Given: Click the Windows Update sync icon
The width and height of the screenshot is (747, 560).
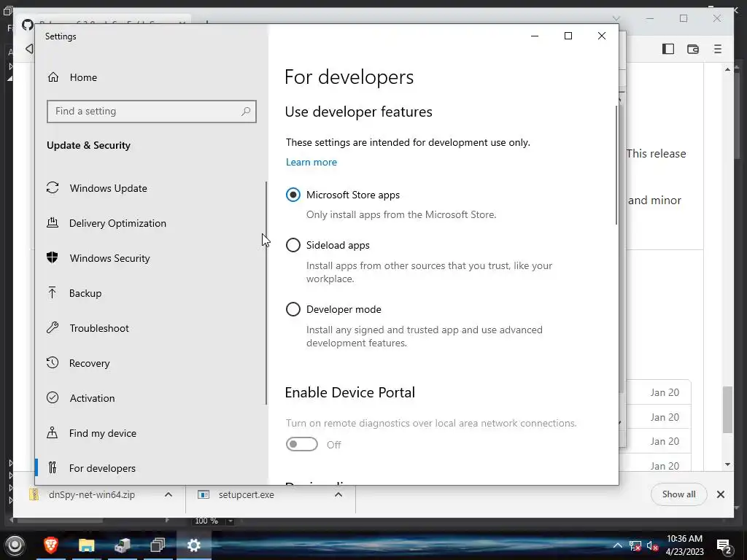Looking at the screenshot, I should [x=53, y=187].
